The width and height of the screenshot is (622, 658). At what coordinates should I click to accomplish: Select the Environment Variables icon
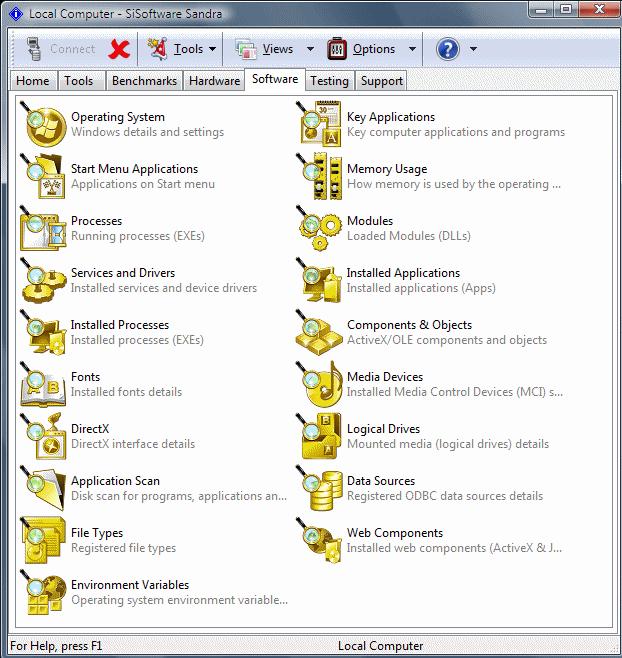coord(43,593)
